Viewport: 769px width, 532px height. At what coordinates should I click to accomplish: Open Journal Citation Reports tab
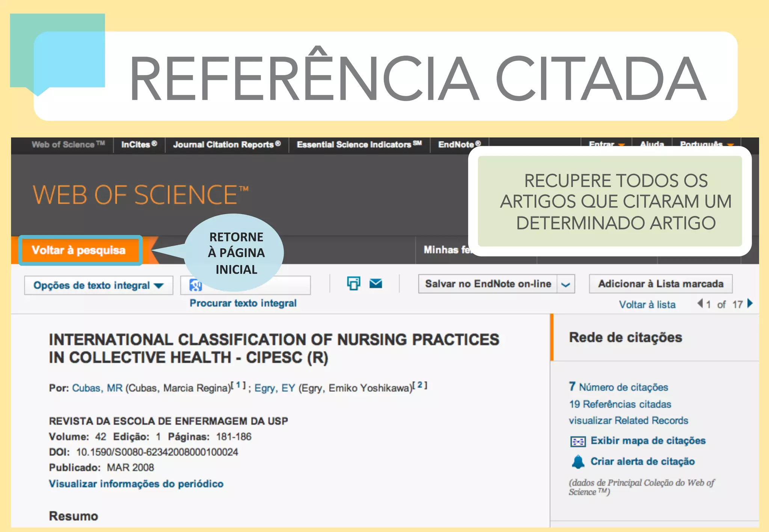(x=227, y=144)
